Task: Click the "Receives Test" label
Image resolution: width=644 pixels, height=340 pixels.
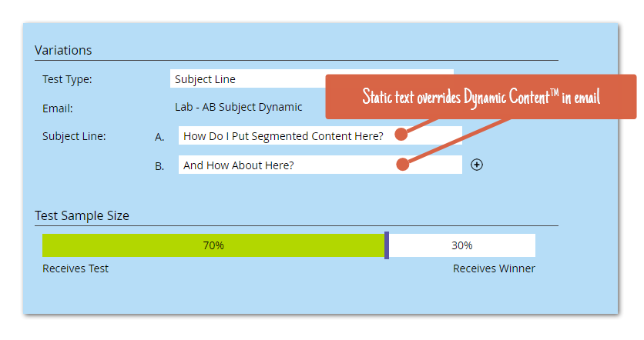Action: 75,268
